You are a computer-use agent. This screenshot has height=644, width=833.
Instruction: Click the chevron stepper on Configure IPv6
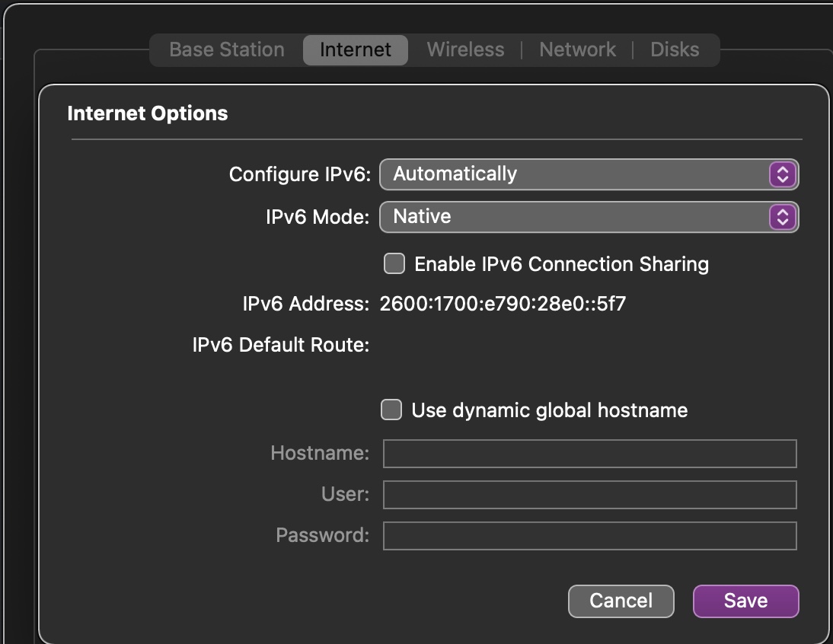tap(782, 174)
